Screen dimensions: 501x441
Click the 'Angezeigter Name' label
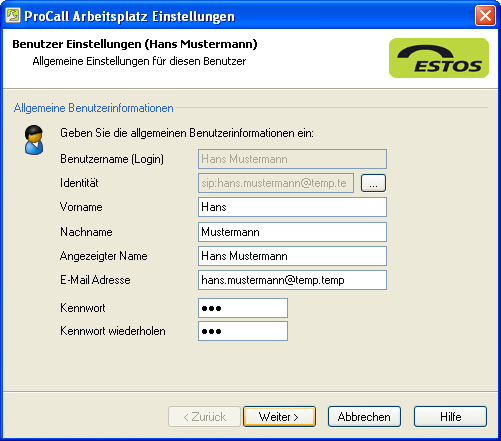(104, 256)
